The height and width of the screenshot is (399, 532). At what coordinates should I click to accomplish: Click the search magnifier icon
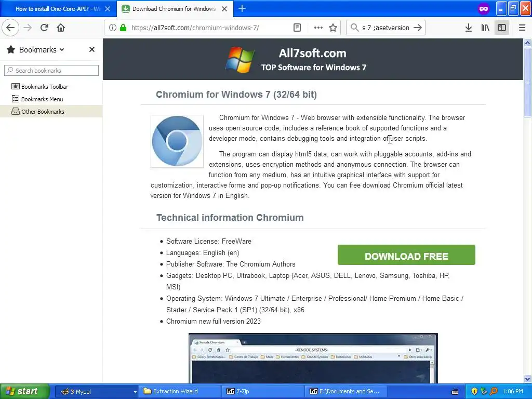pyautogui.click(x=354, y=28)
